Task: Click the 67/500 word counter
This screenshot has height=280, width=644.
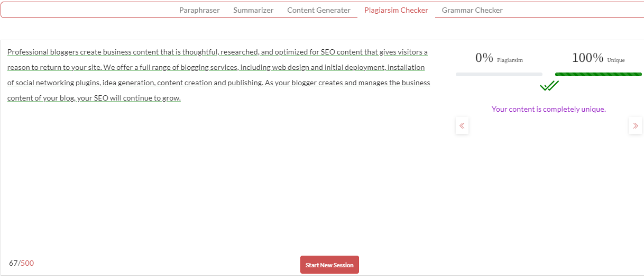Action: [x=21, y=263]
